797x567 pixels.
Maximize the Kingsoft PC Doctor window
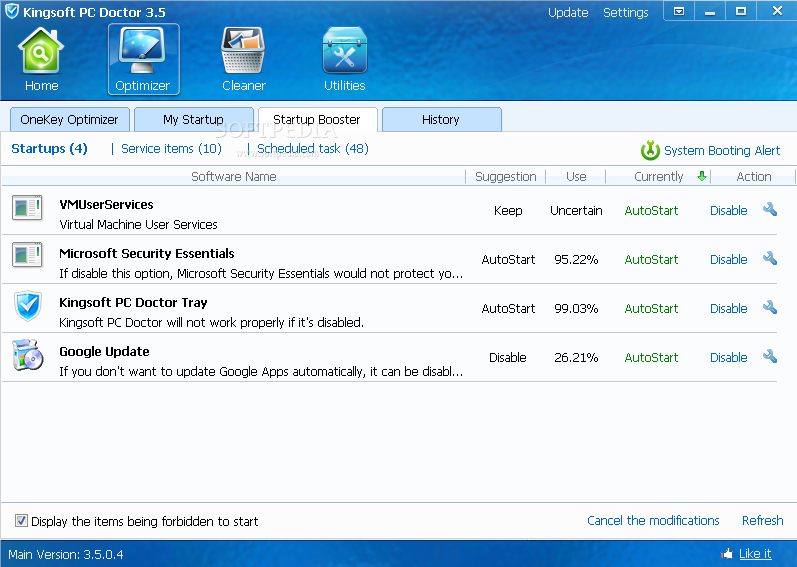pyautogui.click(x=741, y=11)
